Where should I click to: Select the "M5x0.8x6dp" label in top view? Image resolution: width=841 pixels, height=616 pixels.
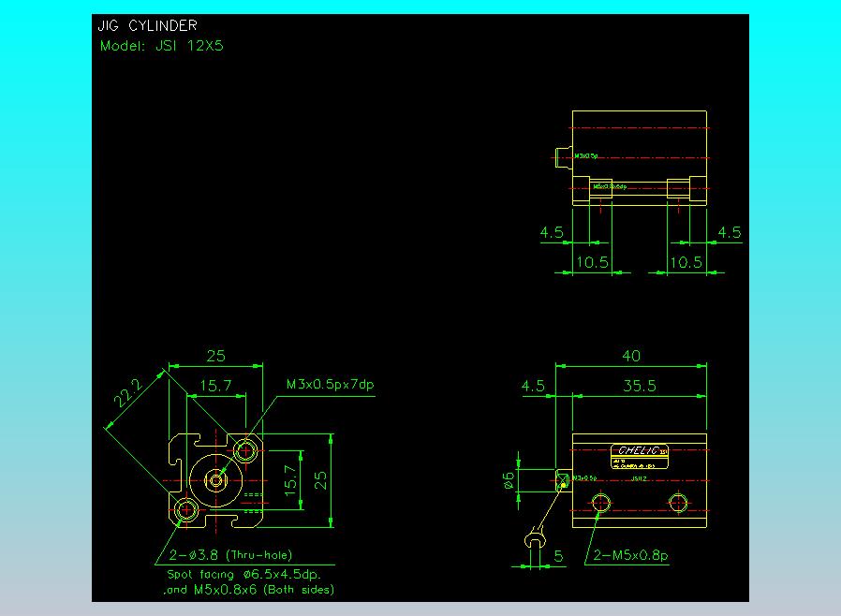click(x=610, y=186)
